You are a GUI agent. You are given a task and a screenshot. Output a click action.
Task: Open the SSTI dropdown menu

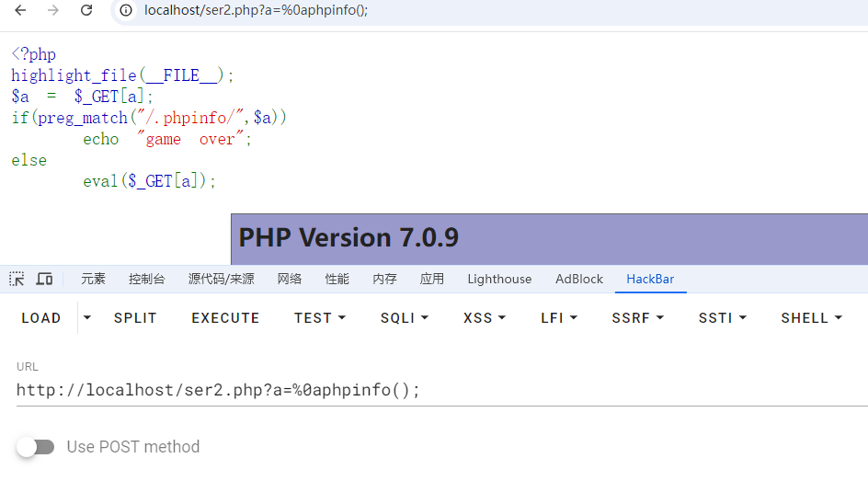722,318
